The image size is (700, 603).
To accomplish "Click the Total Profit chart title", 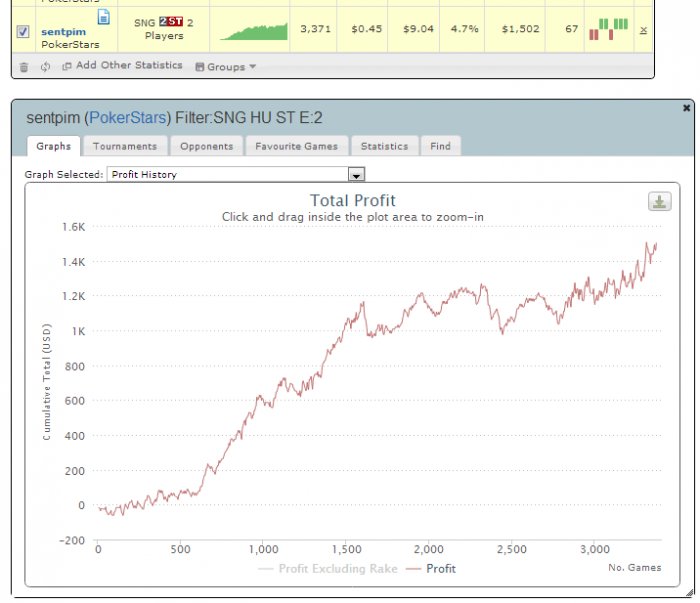I will click(353, 200).
